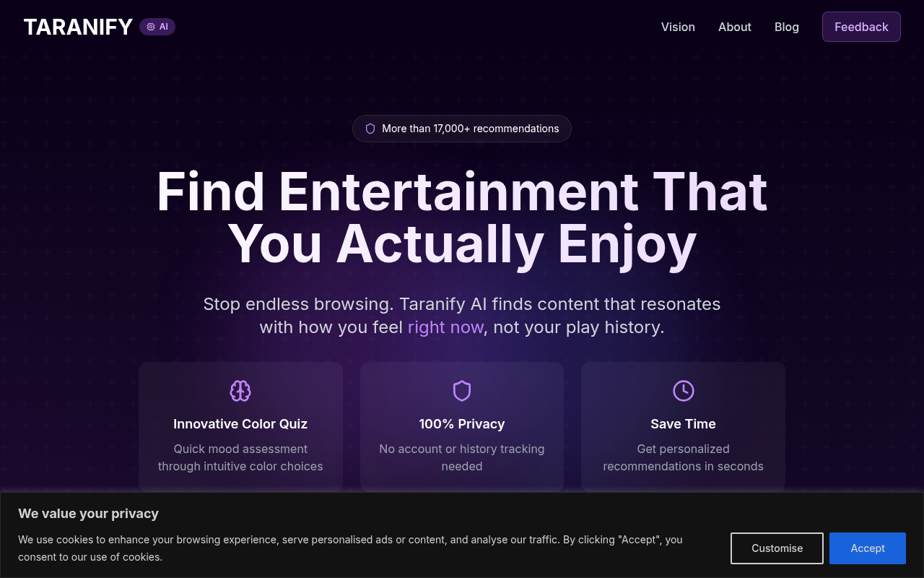Click the highlighted 'right now' text
The image size is (924, 578).
click(445, 327)
